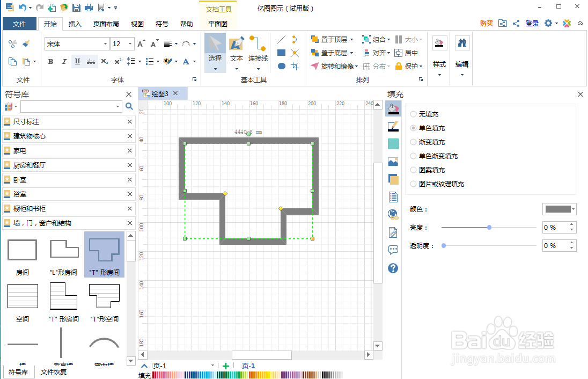Select the 单色填充 radio option
This screenshot has width=588, height=379.
click(413, 128)
